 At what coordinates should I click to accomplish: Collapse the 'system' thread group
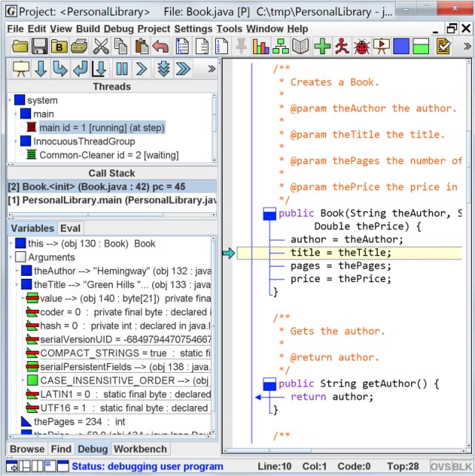coord(10,100)
